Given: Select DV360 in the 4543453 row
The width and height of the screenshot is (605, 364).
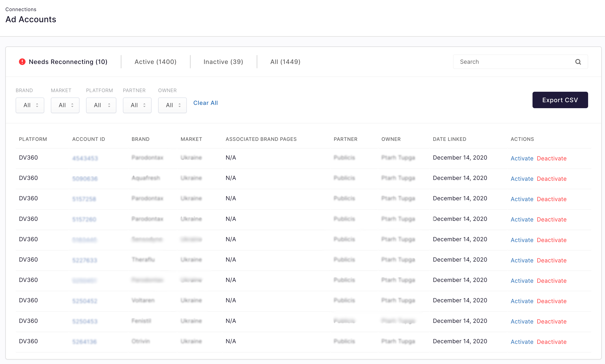Looking at the screenshot, I should (x=28, y=158).
